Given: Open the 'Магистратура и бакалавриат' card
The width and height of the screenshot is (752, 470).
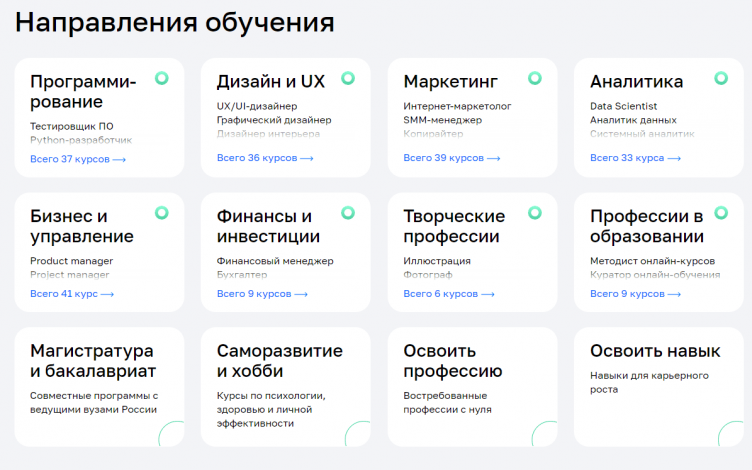Looking at the screenshot, I should 99,387.
